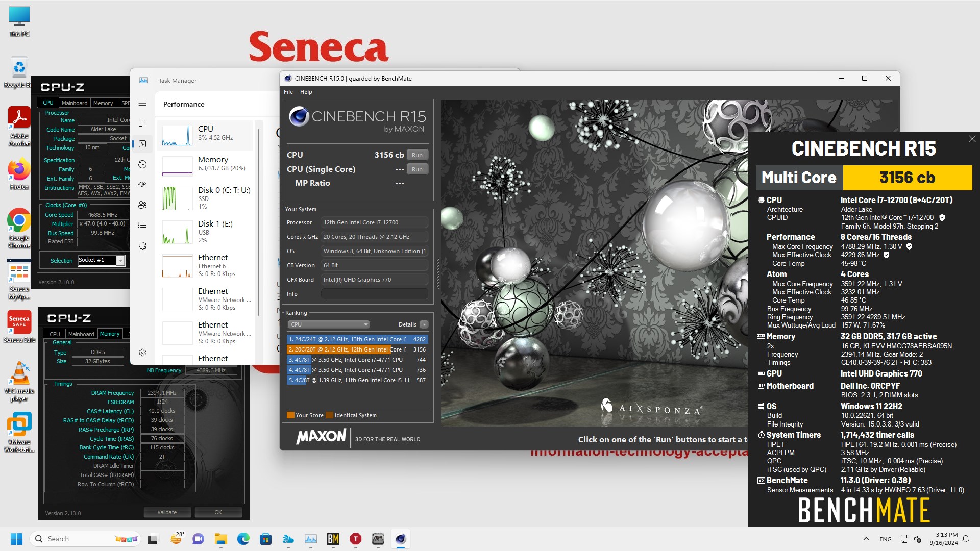Switch to Mainboard tab in lower CPU-Z

81,334
